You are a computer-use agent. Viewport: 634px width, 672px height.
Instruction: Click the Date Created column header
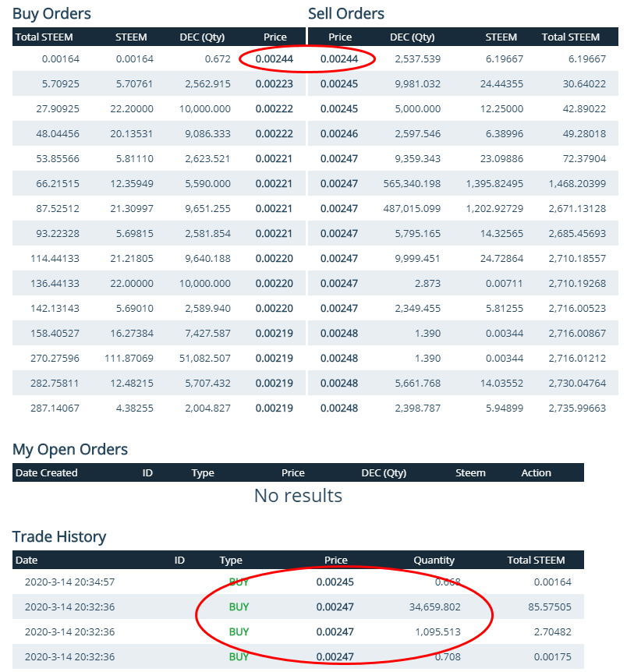46,472
